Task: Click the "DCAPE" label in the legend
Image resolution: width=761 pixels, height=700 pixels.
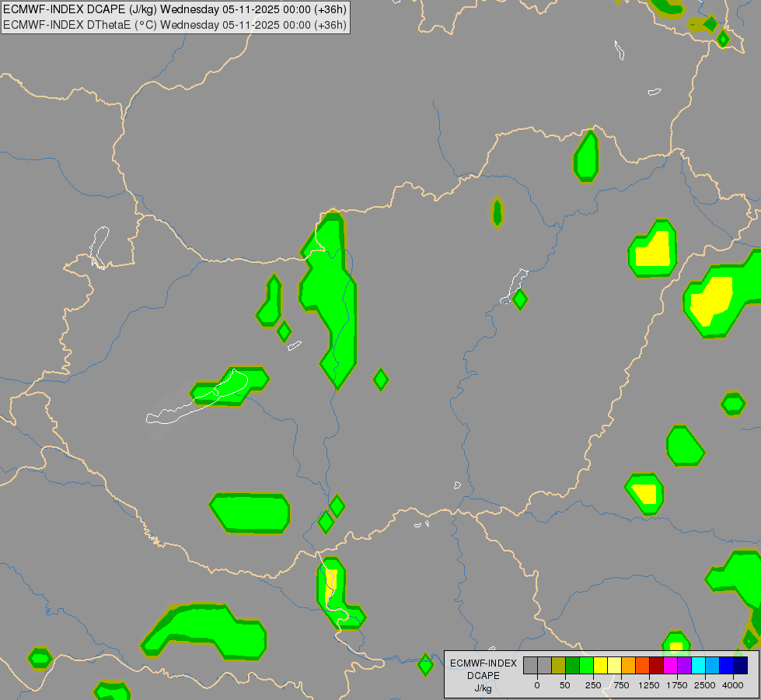Action: pos(483,676)
